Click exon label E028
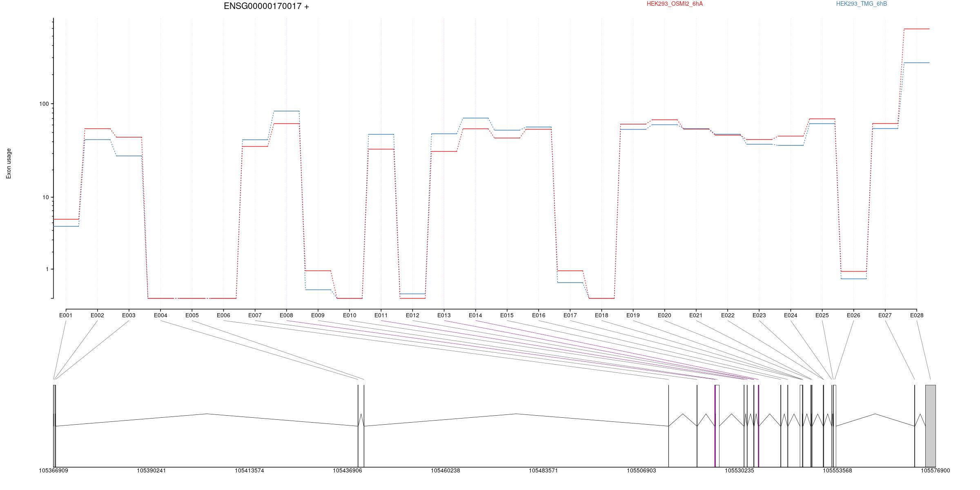Viewport: 980px width, 490px height. point(917,315)
